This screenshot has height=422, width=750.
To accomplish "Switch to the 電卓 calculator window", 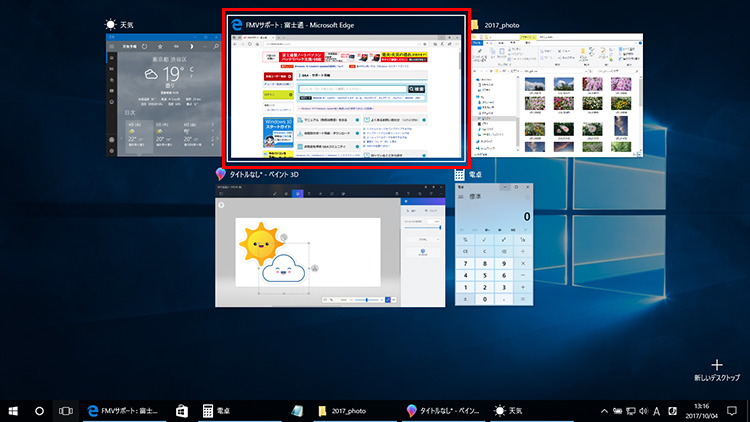I will click(494, 245).
